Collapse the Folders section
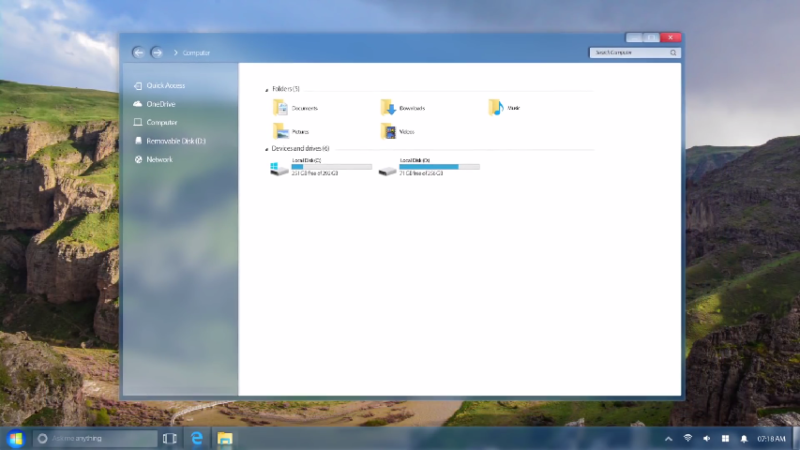This screenshot has height=450, width=800. click(x=267, y=89)
